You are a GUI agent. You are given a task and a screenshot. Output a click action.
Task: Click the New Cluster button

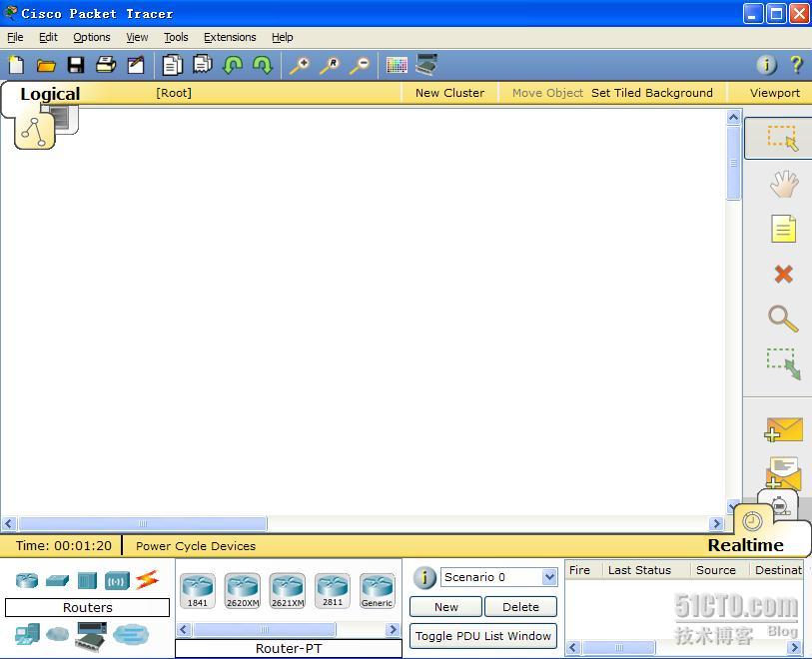[x=449, y=93]
